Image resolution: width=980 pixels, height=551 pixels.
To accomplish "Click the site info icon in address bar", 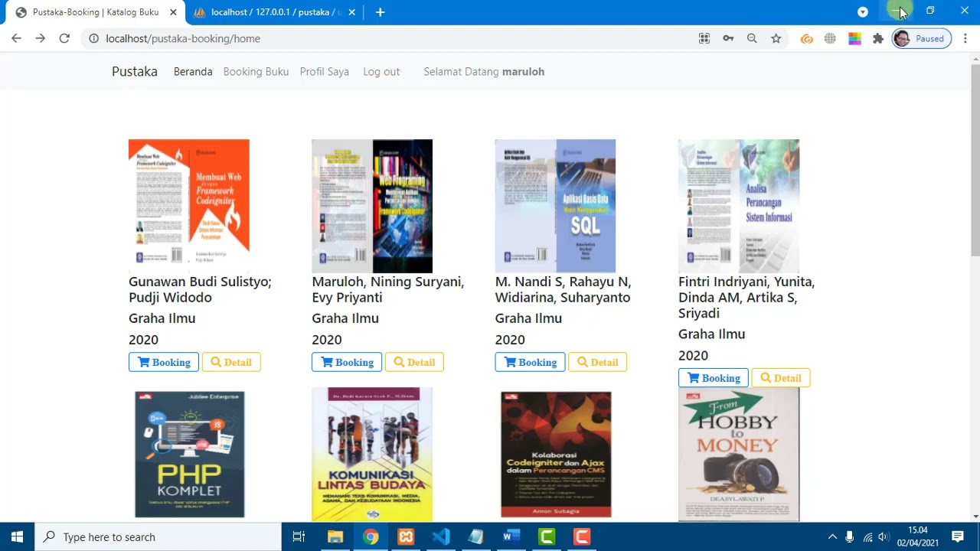I will point(93,38).
